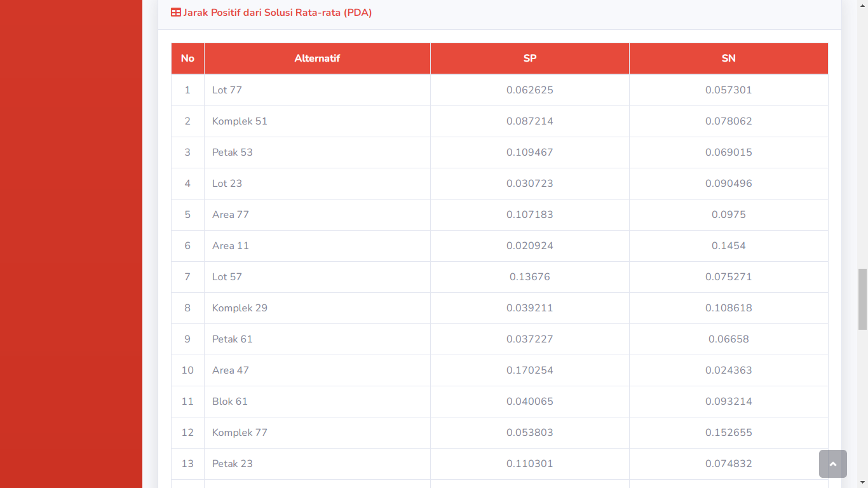Click SP value 0.039211
Screen dimensions: 868x488
(x=530, y=308)
